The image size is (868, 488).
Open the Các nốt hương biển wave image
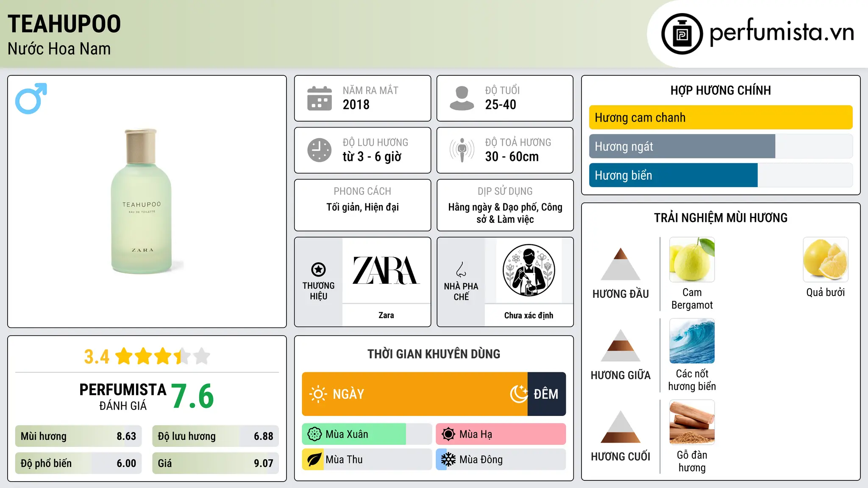click(692, 341)
